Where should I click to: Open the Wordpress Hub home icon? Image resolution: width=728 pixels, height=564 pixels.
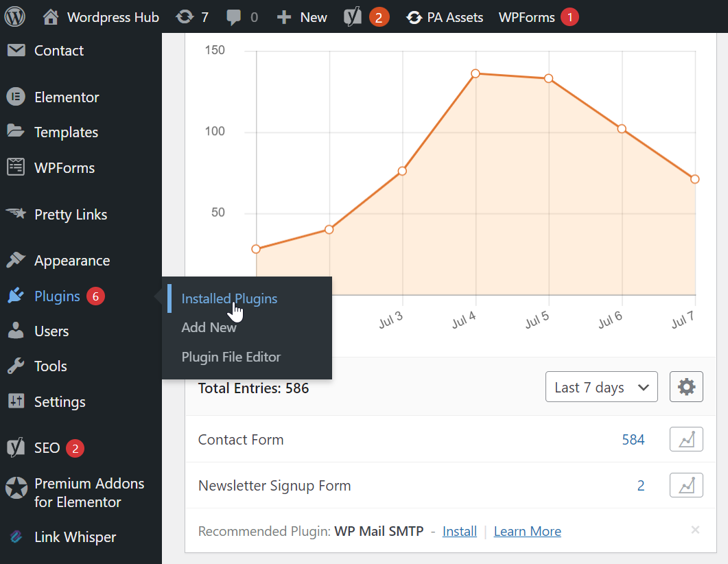click(51, 17)
